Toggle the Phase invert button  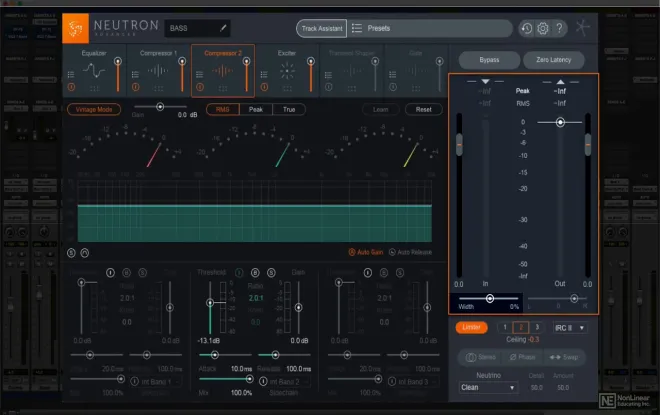point(522,357)
